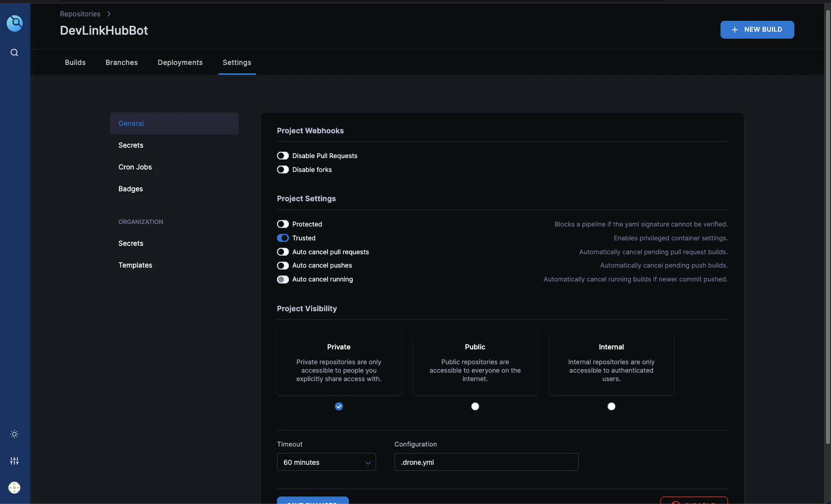Open the Drone logo home icon
This screenshot has height=504, width=831.
pyautogui.click(x=14, y=23)
